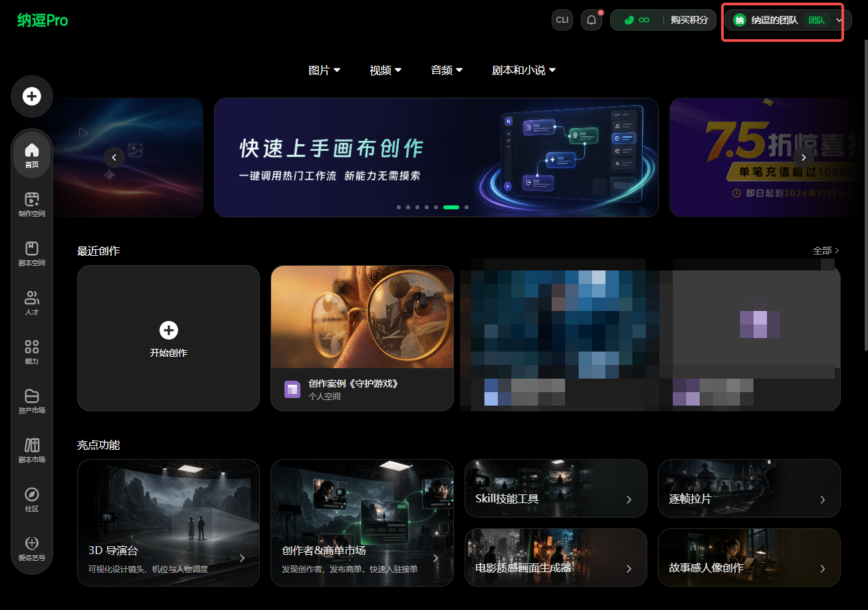868x610 pixels.
Task: Open the 3D 导演台 feature card
Action: click(x=168, y=523)
